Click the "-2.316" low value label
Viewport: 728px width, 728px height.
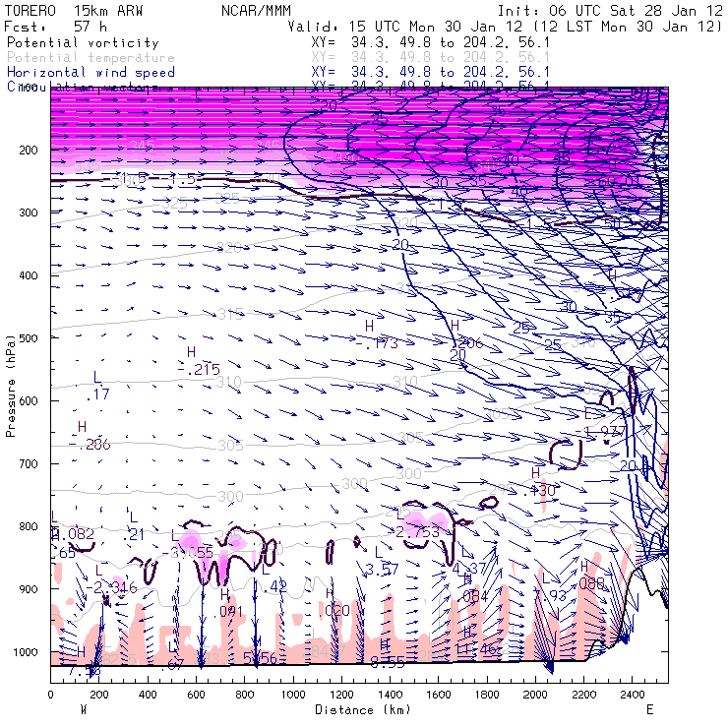[111, 587]
